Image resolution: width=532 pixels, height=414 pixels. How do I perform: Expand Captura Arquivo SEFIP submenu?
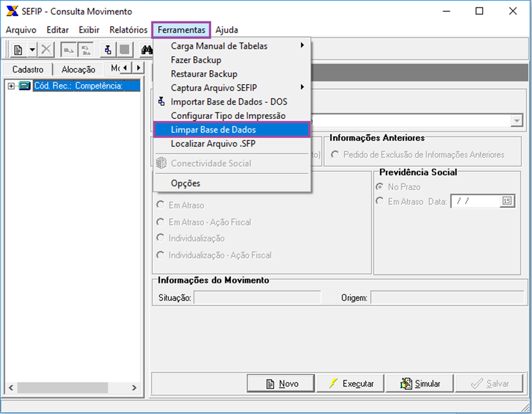click(232, 88)
